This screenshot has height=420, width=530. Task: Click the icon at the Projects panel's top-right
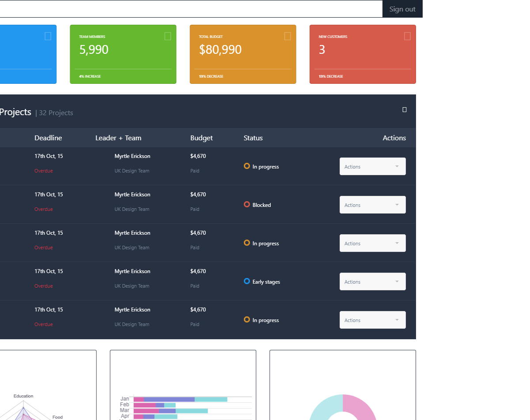tap(405, 110)
